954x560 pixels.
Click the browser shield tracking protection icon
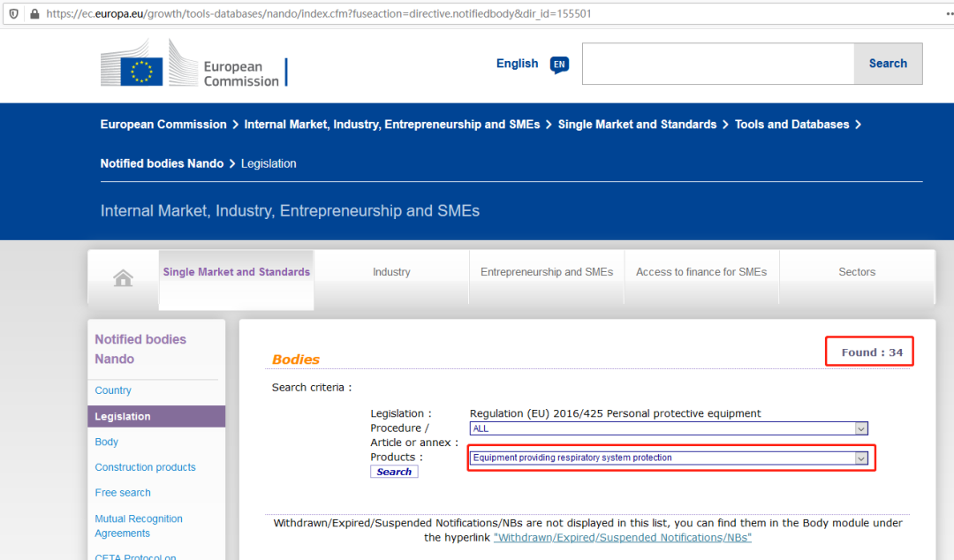[x=13, y=13]
